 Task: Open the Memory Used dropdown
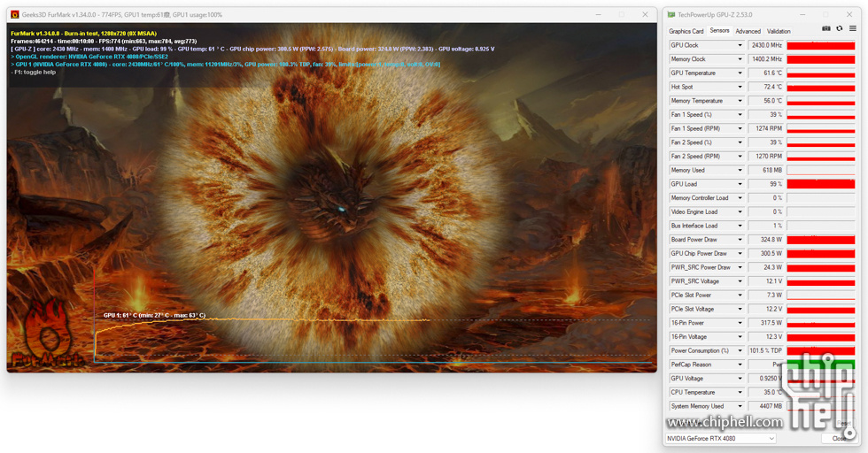[740, 171]
